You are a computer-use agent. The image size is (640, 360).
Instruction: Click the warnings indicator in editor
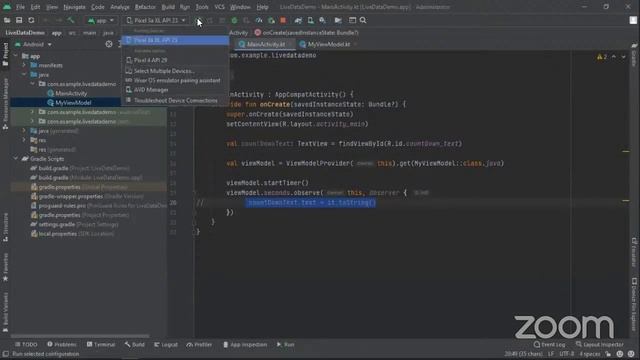click(602, 57)
